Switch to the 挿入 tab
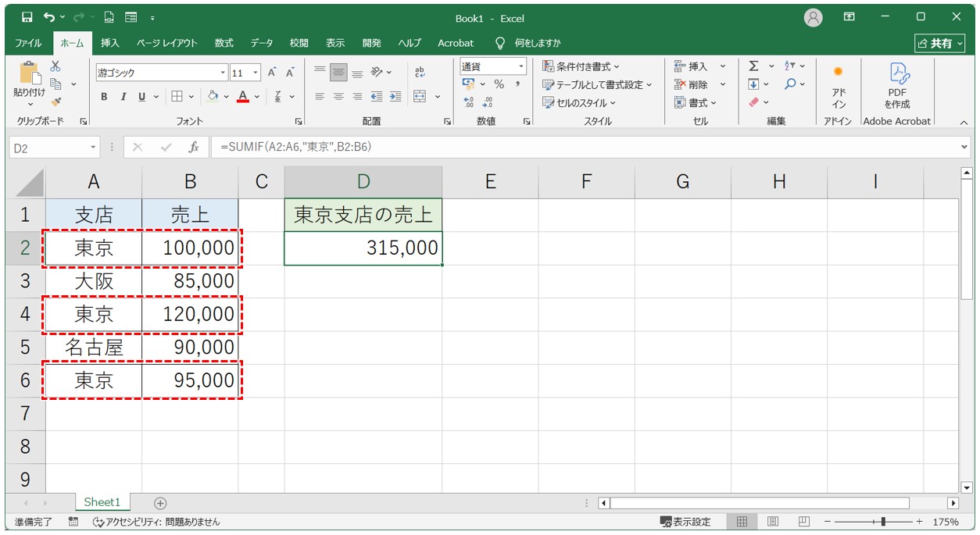 (x=110, y=43)
